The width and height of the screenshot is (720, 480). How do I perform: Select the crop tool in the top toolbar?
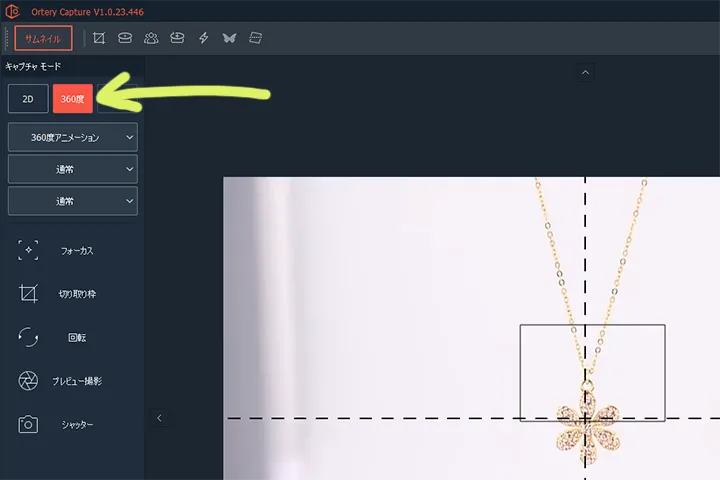pyautogui.click(x=99, y=38)
